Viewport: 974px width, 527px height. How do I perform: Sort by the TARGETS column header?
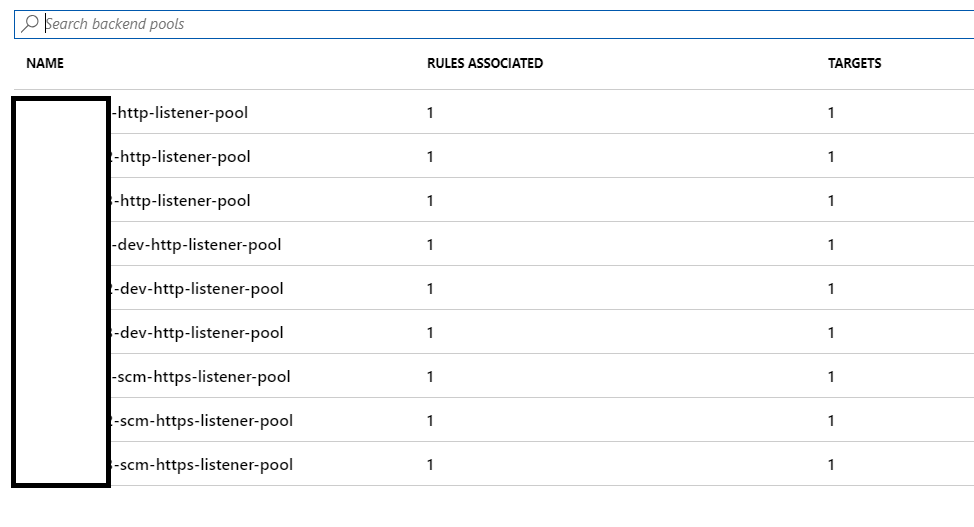click(x=854, y=63)
